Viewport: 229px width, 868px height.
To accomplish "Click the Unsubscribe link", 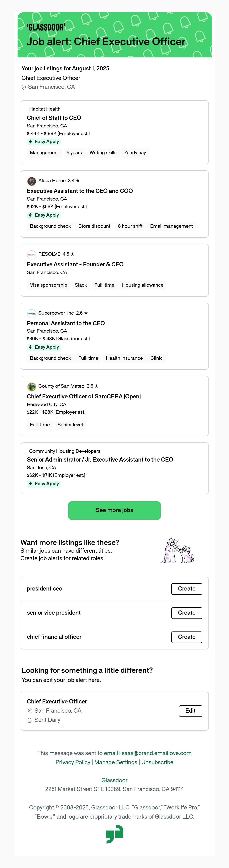I will pos(157,763).
